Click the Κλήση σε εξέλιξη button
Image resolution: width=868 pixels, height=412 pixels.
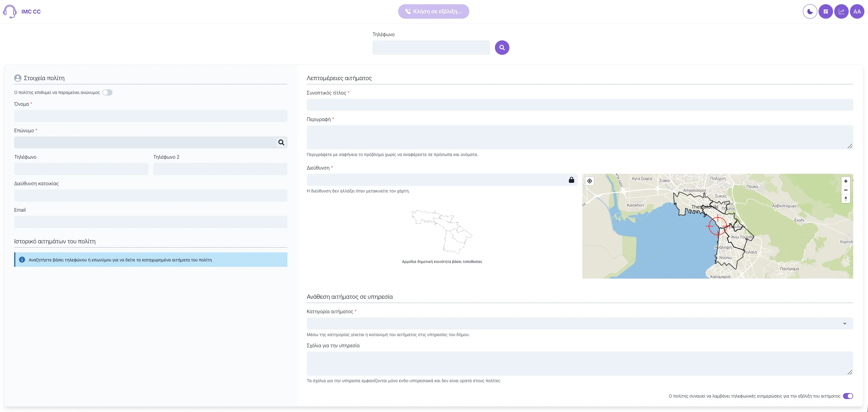pyautogui.click(x=433, y=11)
